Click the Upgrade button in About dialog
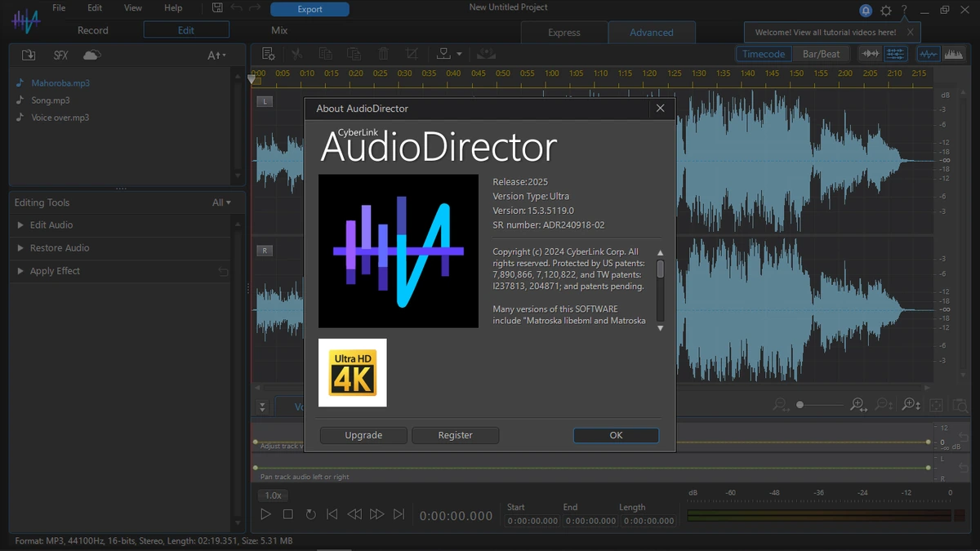The width and height of the screenshot is (980, 551). 363,435
